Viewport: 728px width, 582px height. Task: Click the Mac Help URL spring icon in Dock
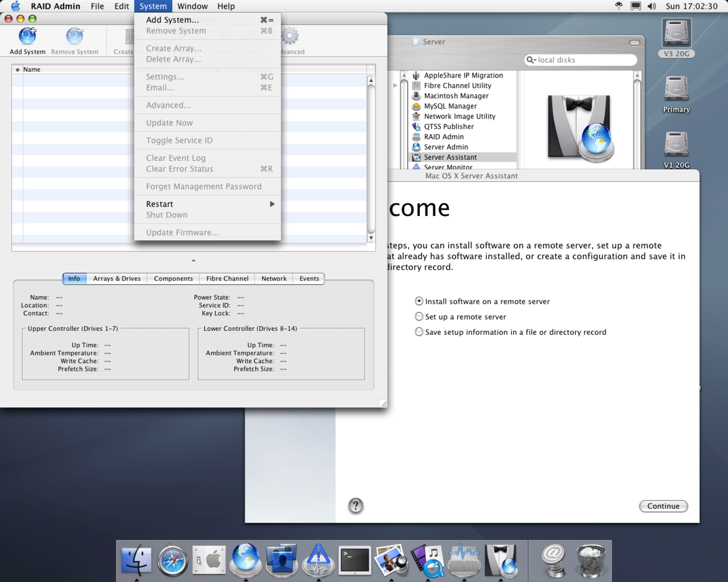(553, 560)
